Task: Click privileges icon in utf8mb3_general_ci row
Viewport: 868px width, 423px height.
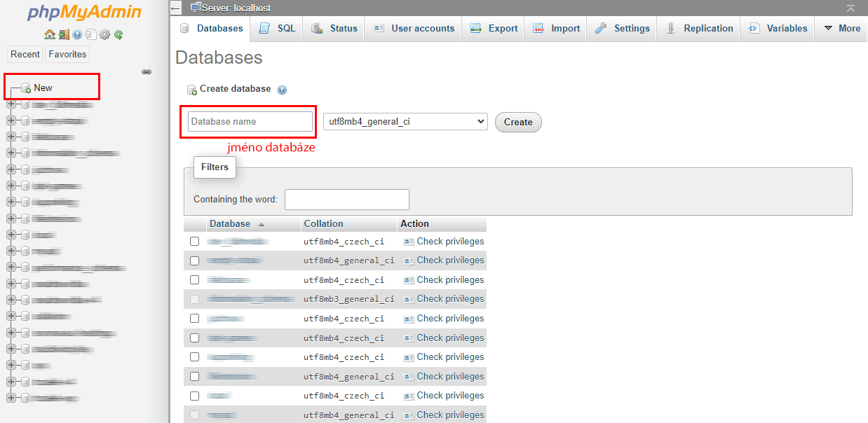Action: (409, 299)
